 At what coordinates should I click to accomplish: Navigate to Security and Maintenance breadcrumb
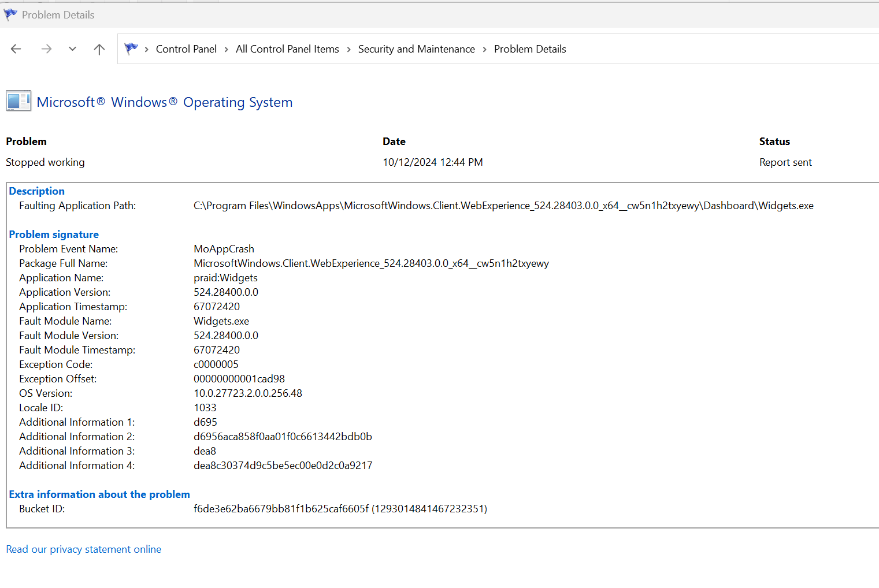tap(416, 49)
